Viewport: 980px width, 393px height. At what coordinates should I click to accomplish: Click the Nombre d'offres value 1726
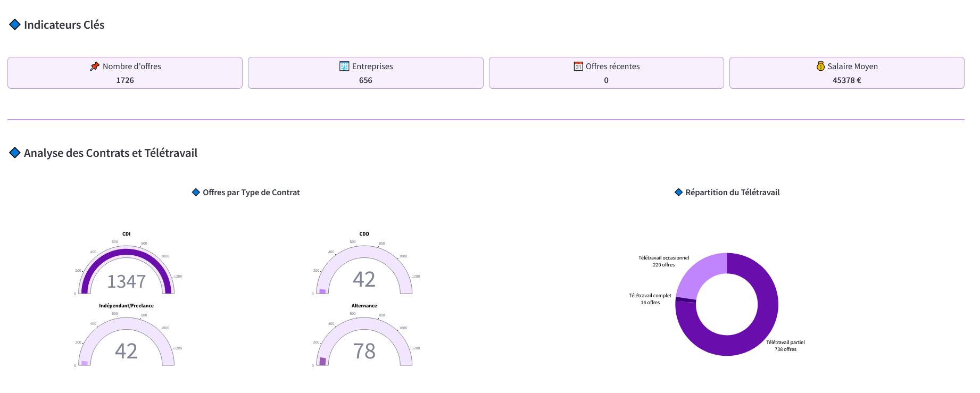(125, 80)
